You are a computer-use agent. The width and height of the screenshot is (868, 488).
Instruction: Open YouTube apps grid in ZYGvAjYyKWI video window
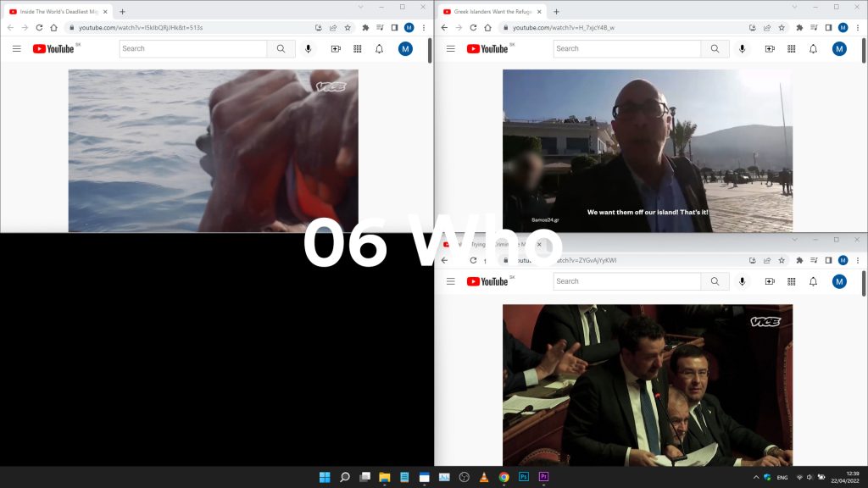(792, 281)
